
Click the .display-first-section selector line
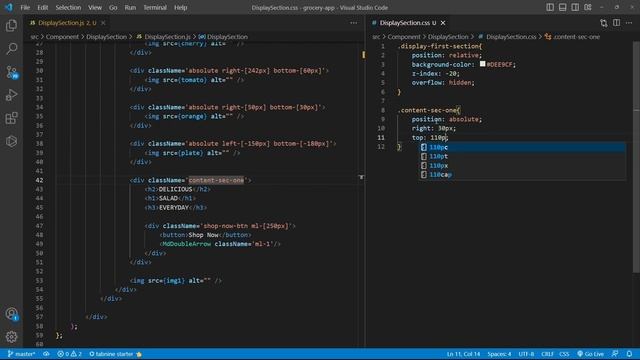[x=440, y=46]
